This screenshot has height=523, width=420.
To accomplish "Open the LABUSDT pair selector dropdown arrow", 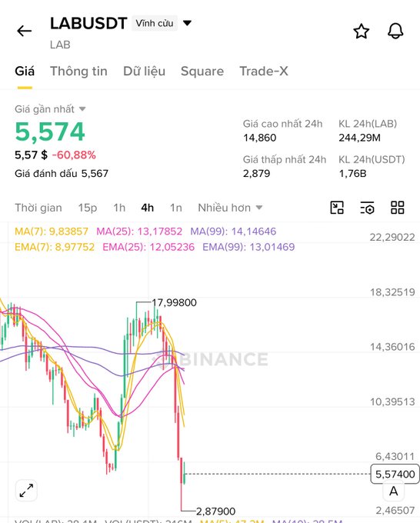I will point(188,23).
